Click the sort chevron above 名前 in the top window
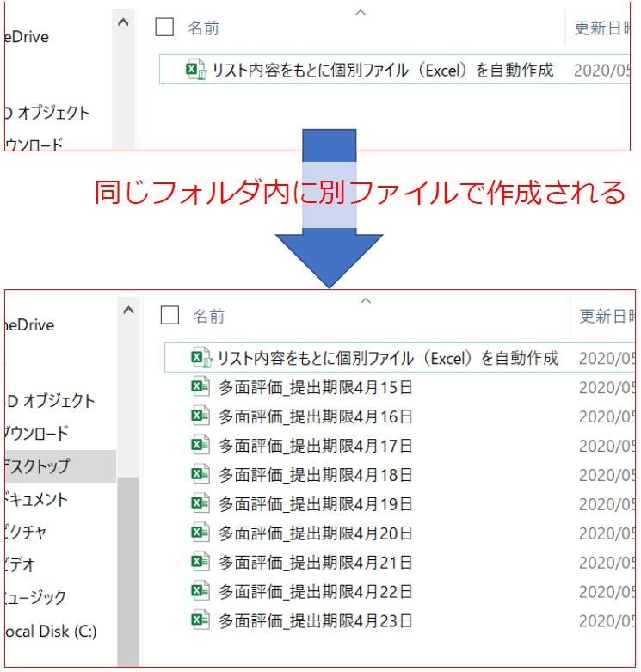641x672 pixels. (x=361, y=13)
